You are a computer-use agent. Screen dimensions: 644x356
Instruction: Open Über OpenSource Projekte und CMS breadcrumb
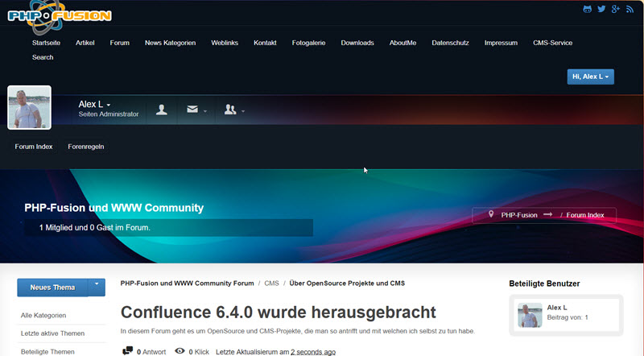point(347,284)
